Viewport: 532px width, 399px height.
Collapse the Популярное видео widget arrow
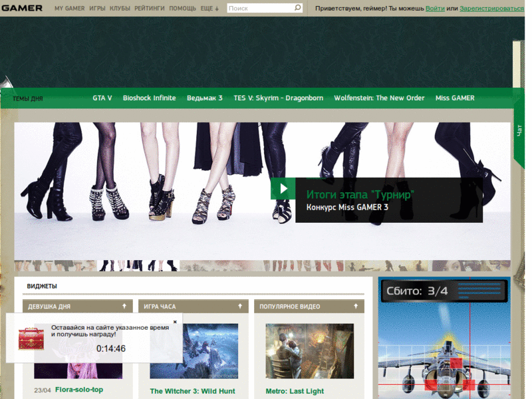[x=356, y=306]
